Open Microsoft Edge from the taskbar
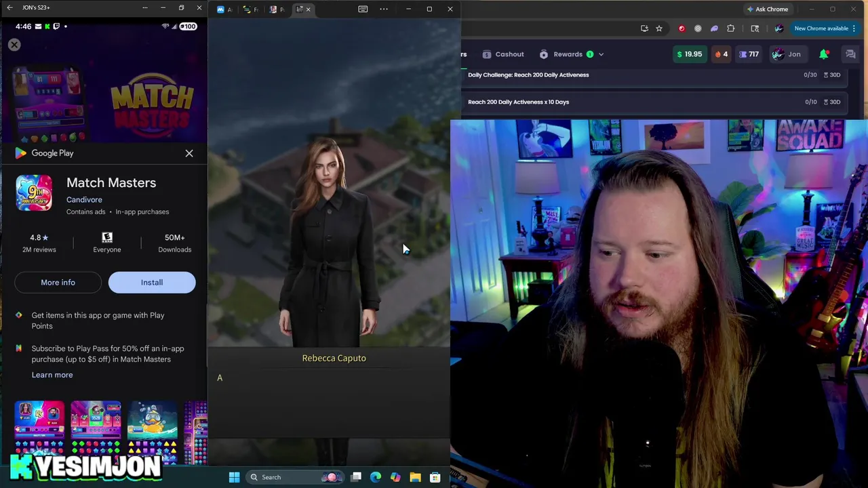 [376, 477]
